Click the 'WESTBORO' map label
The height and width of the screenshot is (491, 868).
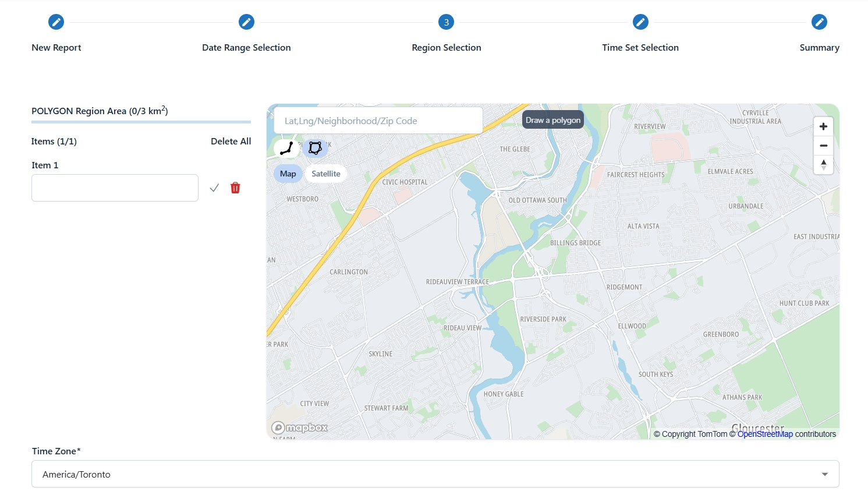[302, 199]
